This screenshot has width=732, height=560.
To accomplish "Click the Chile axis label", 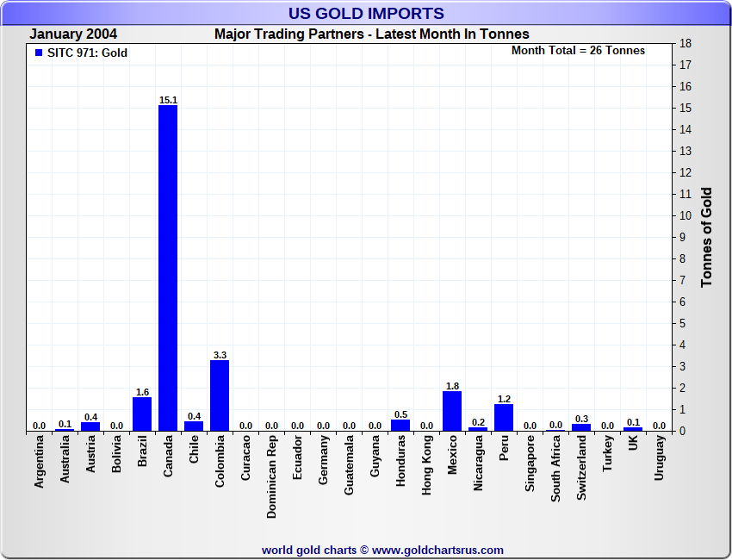I will [194, 449].
